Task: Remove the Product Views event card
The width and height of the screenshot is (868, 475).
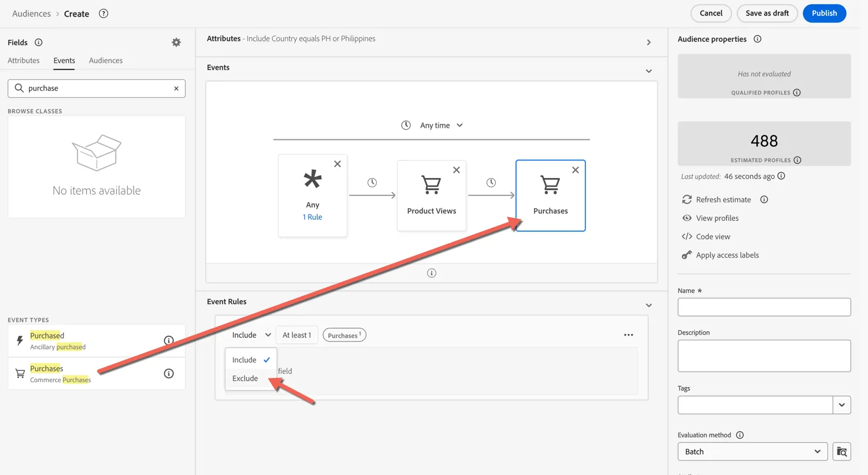Action: pyautogui.click(x=457, y=170)
